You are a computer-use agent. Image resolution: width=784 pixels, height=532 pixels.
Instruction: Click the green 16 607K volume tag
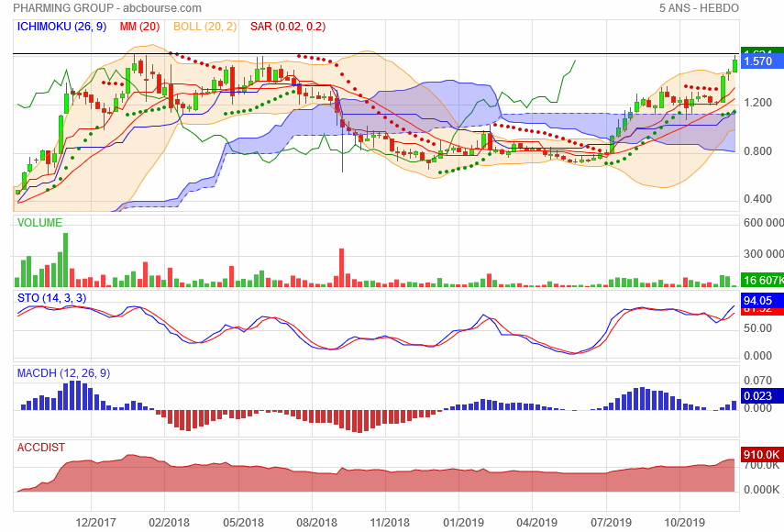point(763,281)
